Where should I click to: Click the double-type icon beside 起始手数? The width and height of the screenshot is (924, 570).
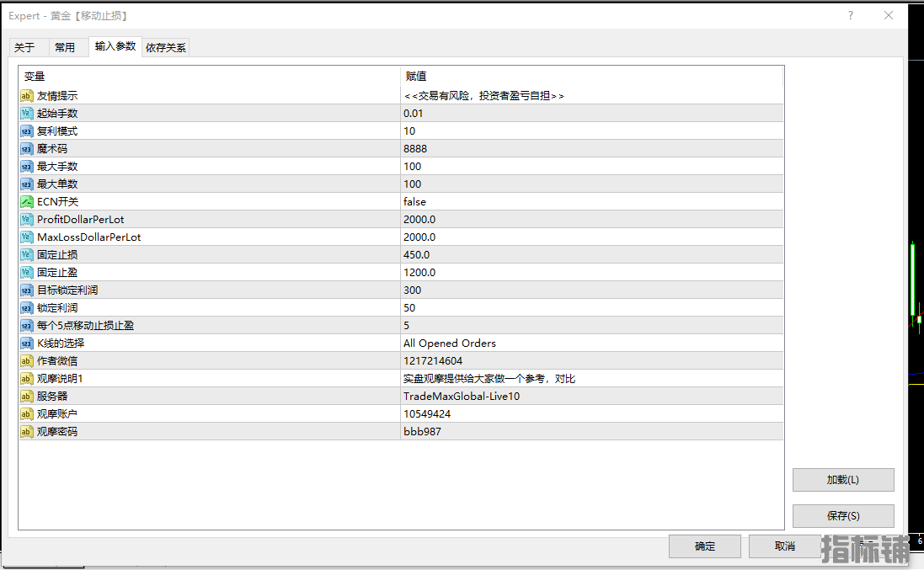pyautogui.click(x=26, y=113)
